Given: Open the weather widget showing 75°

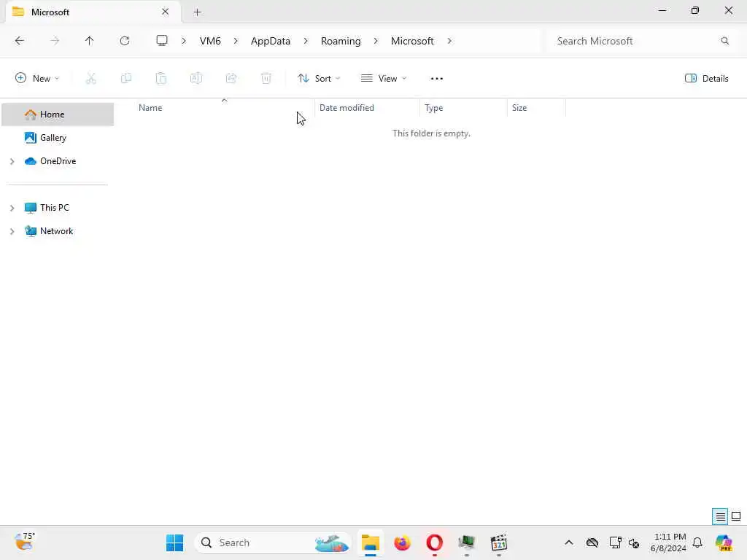Looking at the screenshot, I should tap(25, 542).
